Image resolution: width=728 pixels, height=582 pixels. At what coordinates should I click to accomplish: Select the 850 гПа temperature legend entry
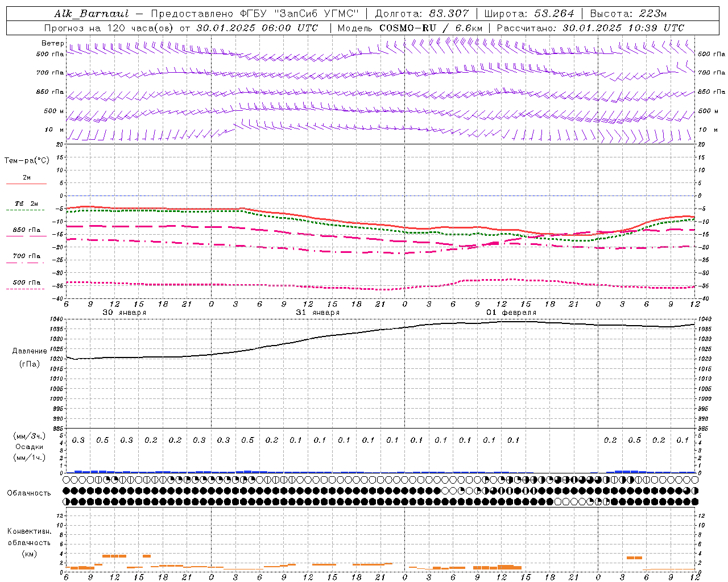click(27, 230)
